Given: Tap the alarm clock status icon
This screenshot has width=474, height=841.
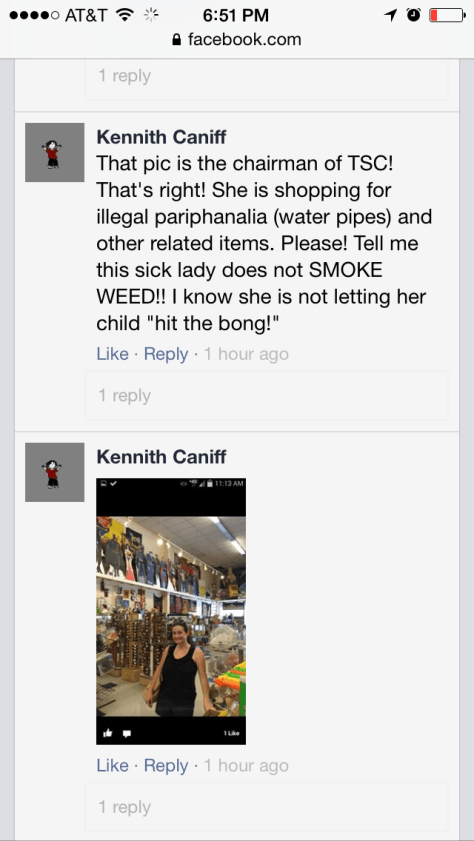Looking at the screenshot, I should [x=413, y=16].
